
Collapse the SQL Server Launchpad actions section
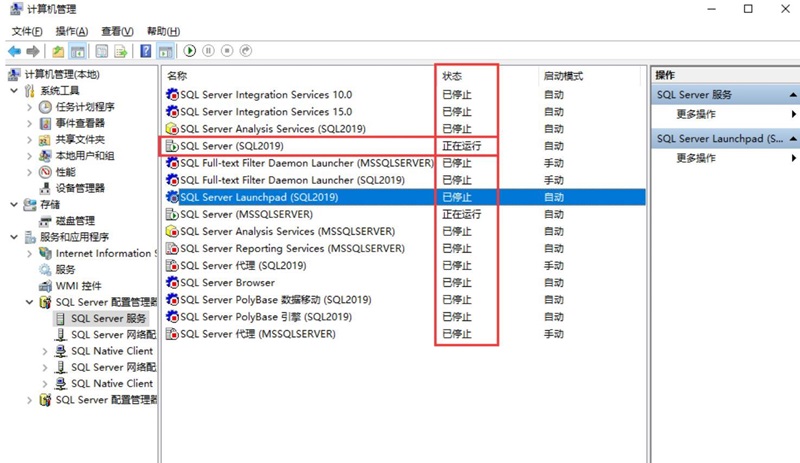tap(793, 138)
